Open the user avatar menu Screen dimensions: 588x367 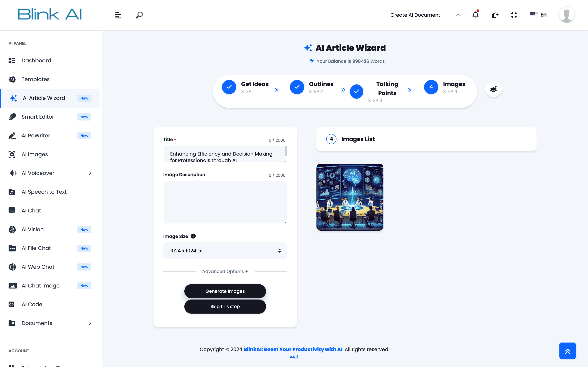567,14
